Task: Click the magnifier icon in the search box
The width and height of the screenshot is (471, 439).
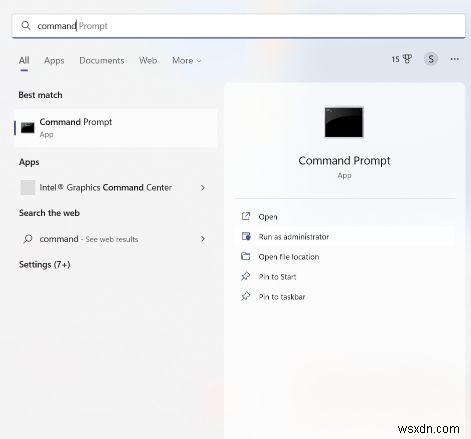Action: (x=26, y=26)
